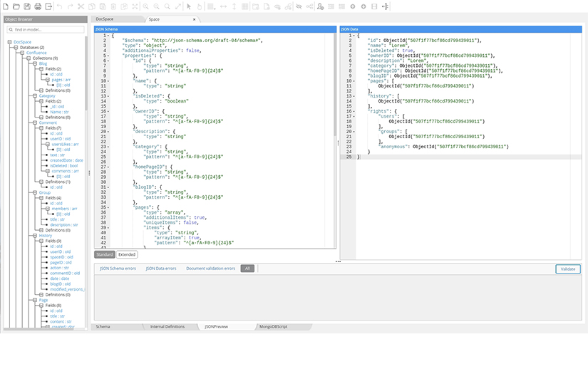Collapse the Databases (2) node
The image size is (588, 374).
16,48
